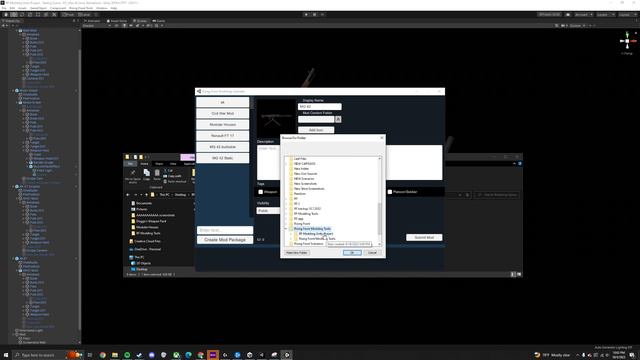Select the Move tool in Unity toolbar
This screenshot has height=360, width=640.
pyautogui.click(x=14, y=15)
